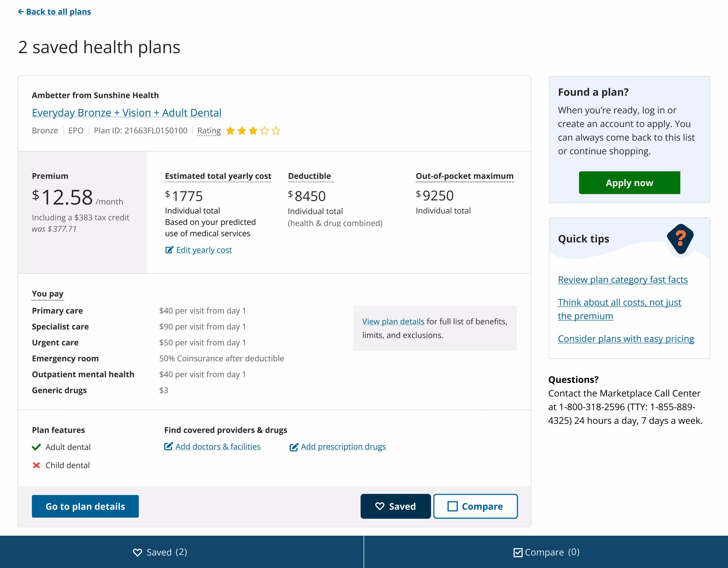728x568 pixels.
Task: Click the fourth empty rating star
Action: pos(264,131)
